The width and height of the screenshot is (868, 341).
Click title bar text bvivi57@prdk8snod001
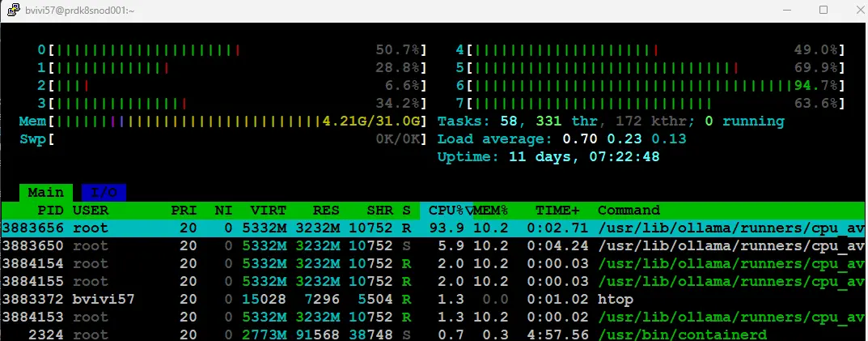(80, 10)
